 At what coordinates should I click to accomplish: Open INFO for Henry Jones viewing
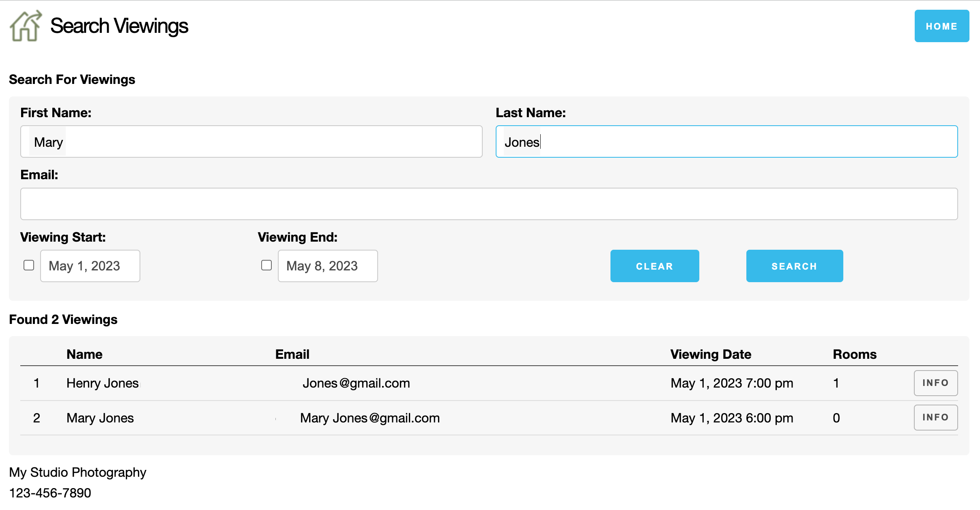pyautogui.click(x=935, y=383)
